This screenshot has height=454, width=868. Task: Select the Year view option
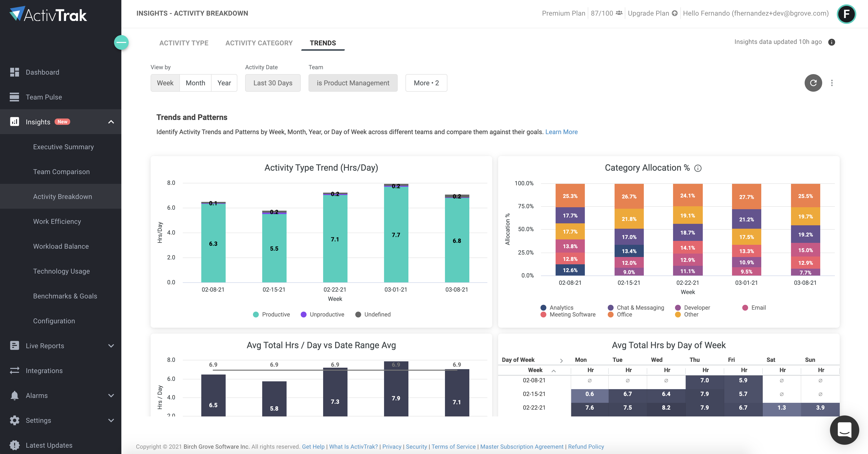click(224, 83)
